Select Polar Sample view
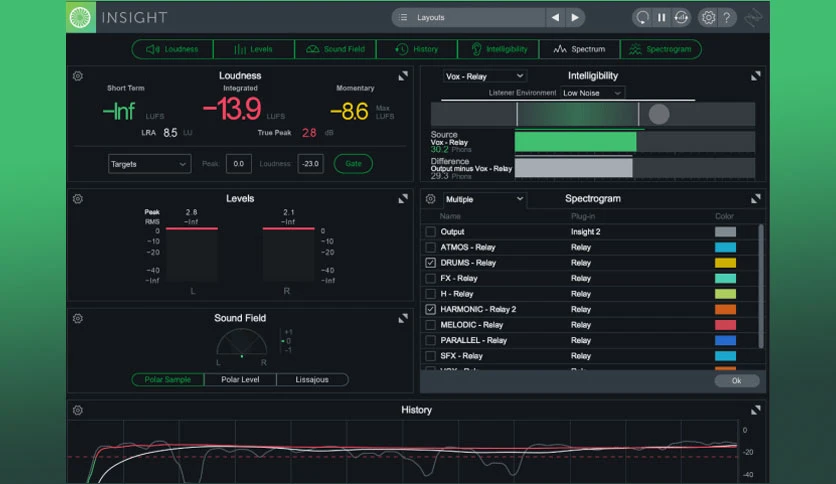836x484 pixels. point(167,380)
